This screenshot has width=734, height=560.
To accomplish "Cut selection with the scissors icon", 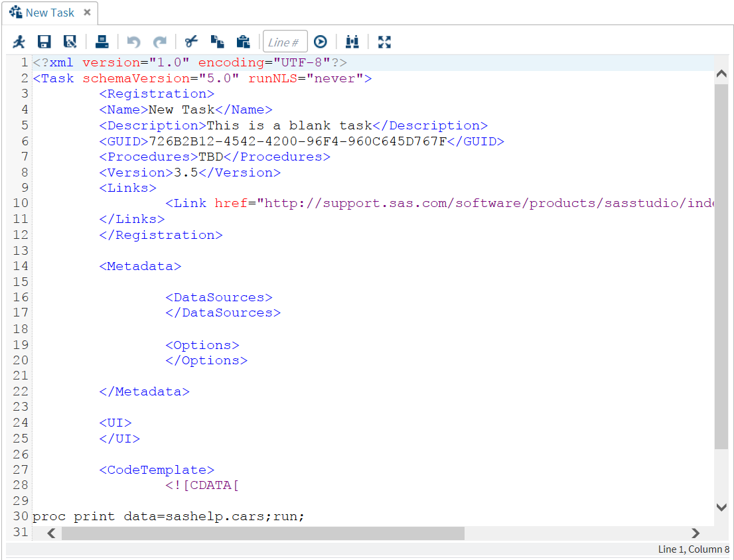I will pos(191,42).
